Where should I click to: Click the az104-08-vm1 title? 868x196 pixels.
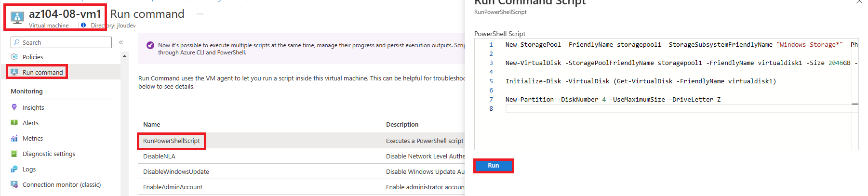point(65,14)
